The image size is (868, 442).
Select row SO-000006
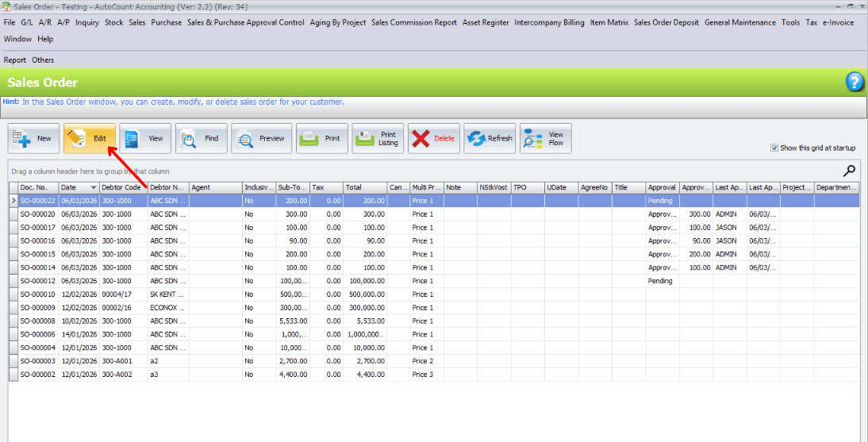[434, 335]
